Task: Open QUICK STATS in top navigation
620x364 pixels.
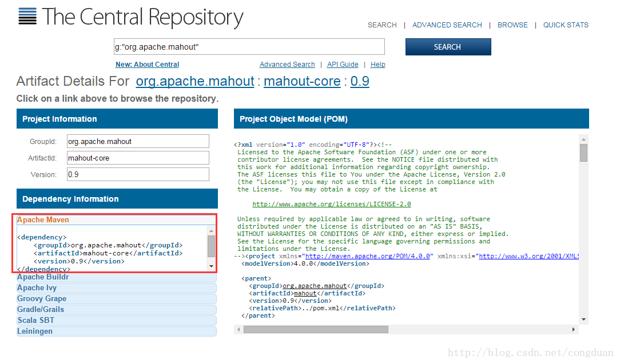Action: [566, 25]
